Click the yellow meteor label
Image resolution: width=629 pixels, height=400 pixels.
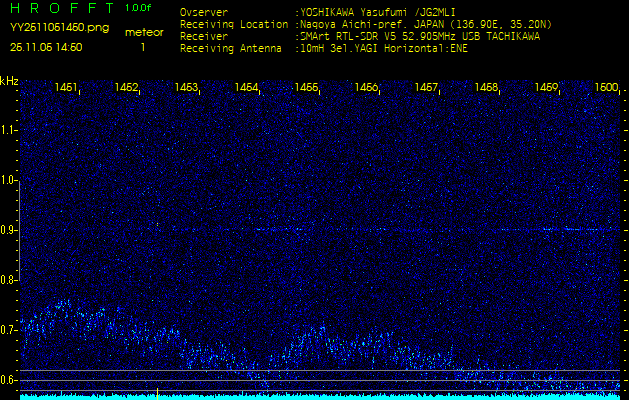coord(143,32)
